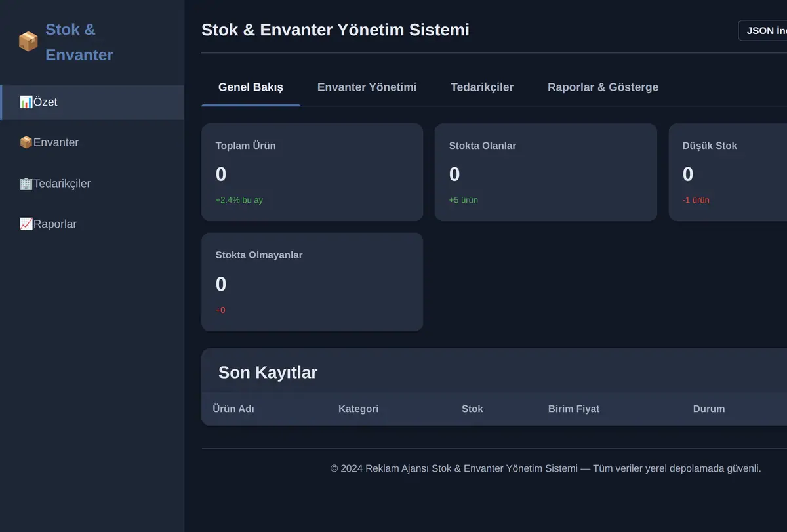This screenshot has height=532, width=787.
Task: Click the '+2.4% bu ay' text
Action: pyautogui.click(x=239, y=200)
